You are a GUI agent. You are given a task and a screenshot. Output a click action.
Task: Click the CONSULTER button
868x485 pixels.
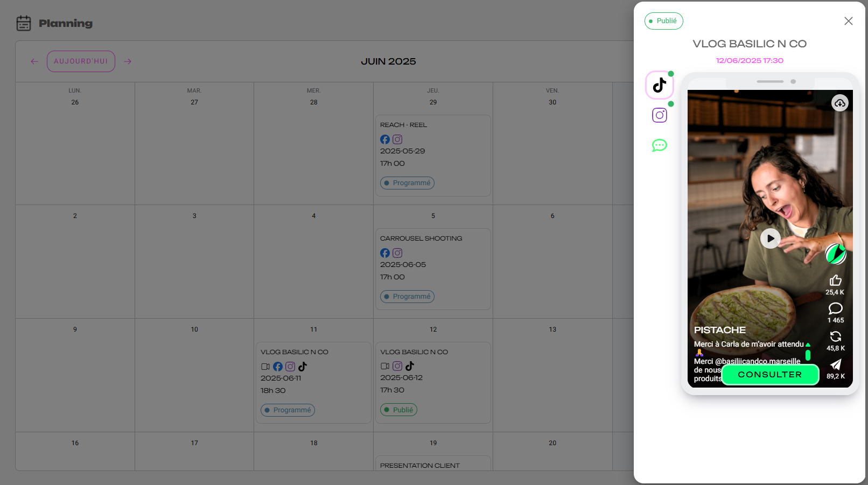pyautogui.click(x=770, y=375)
